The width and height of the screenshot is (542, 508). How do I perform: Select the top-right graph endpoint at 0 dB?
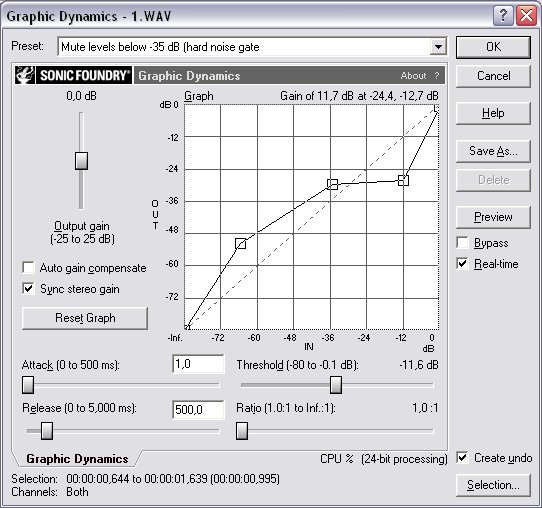tap(436, 109)
